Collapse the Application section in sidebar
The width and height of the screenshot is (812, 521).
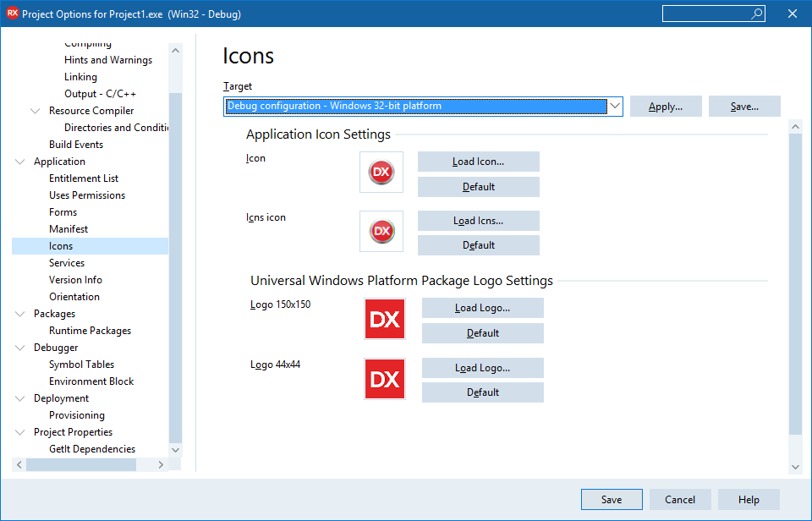coord(19,161)
